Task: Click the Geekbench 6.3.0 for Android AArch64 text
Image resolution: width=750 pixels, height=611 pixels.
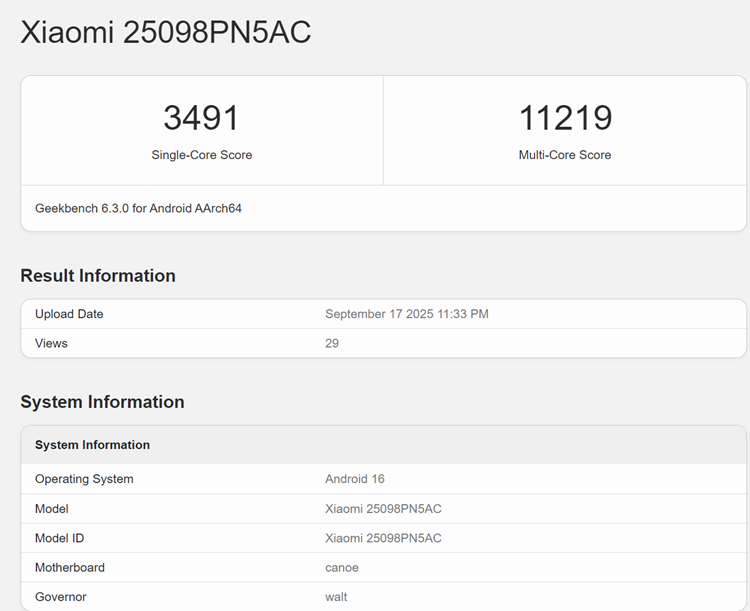Action: [x=138, y=209]
